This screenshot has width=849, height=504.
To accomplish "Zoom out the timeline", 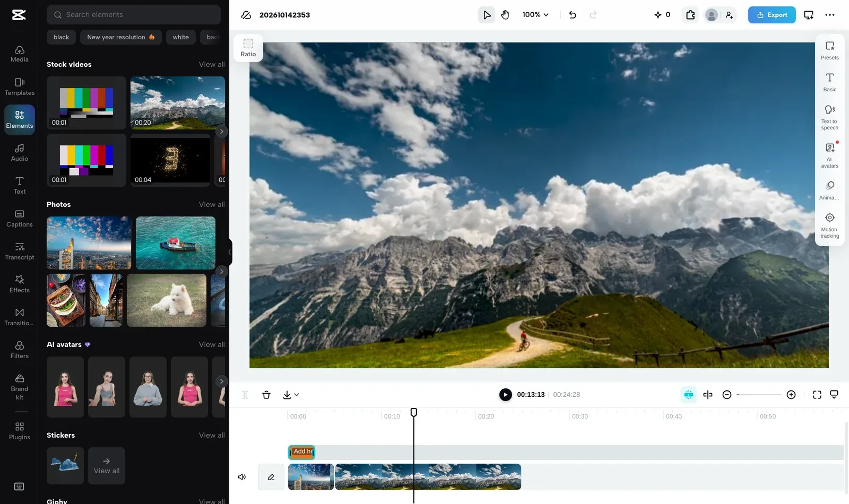I will pyautogui.click(x=727, y=395).
